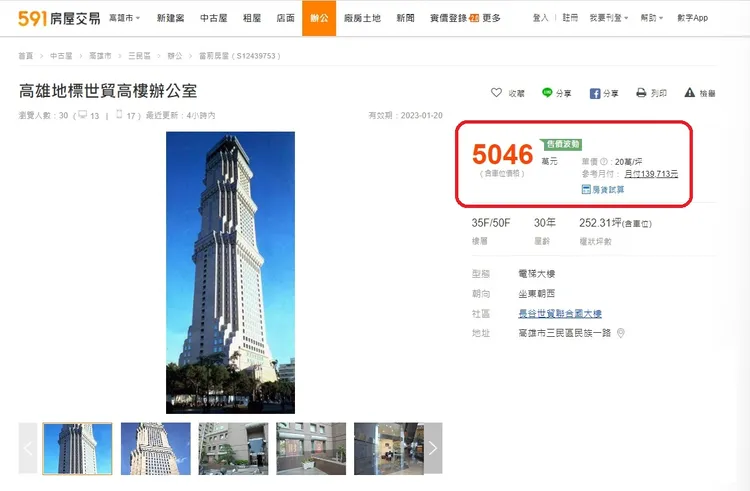The image size is (750, 491).
Task: Click the building type 電梯大樓
Action: 537,274
